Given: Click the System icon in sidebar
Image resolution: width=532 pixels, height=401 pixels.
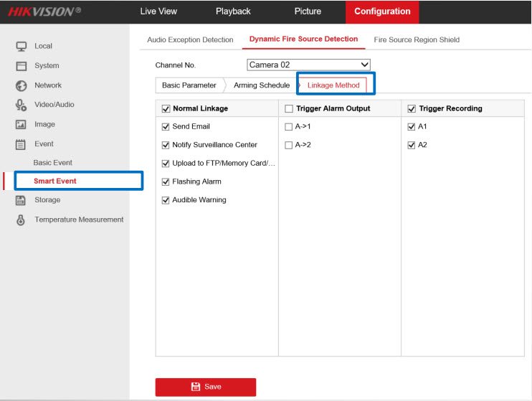Looking at the screenshot, I should [22, 66].
